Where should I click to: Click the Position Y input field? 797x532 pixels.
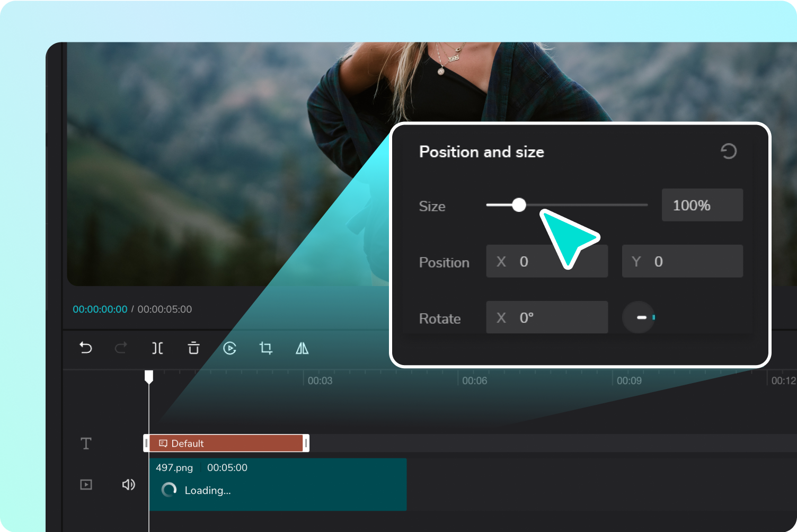(x=682, y=261)
